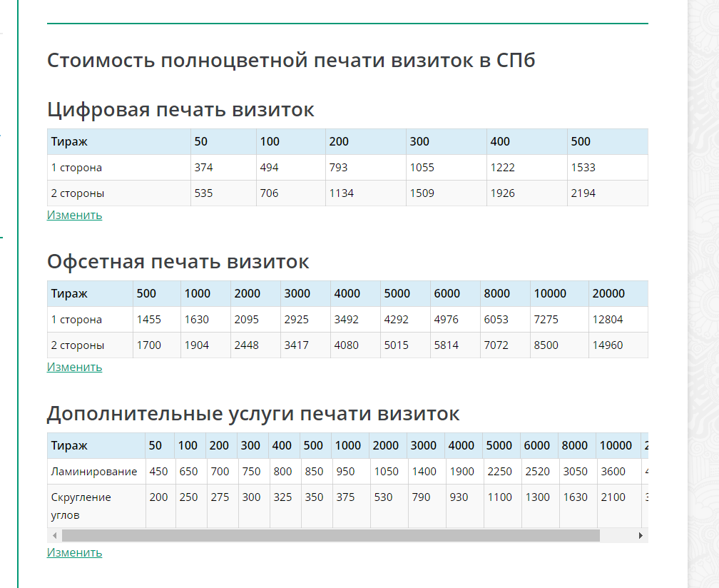Click the left arrow of horizontal scrollbar
719x588 pixels.
[x=54, y=535]
